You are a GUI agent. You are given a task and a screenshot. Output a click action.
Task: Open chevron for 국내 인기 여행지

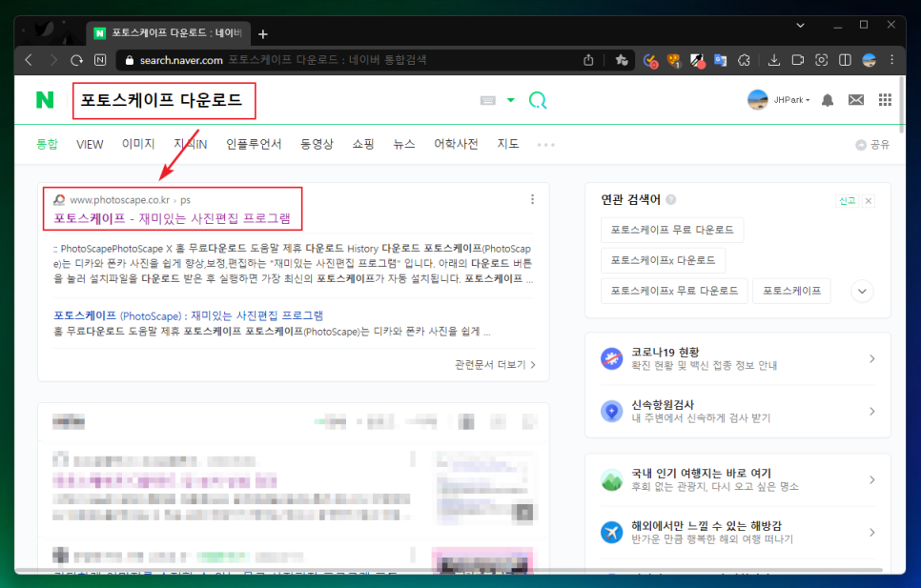pyautogui.click(x=872, y=480)
